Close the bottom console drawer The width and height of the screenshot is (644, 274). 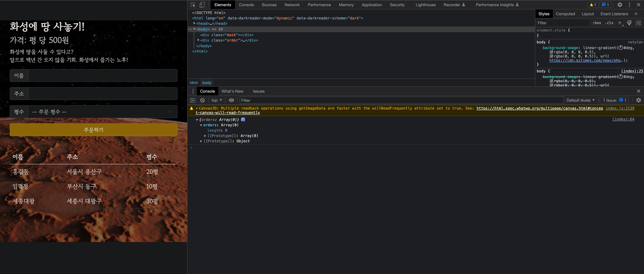coord(638,91)
